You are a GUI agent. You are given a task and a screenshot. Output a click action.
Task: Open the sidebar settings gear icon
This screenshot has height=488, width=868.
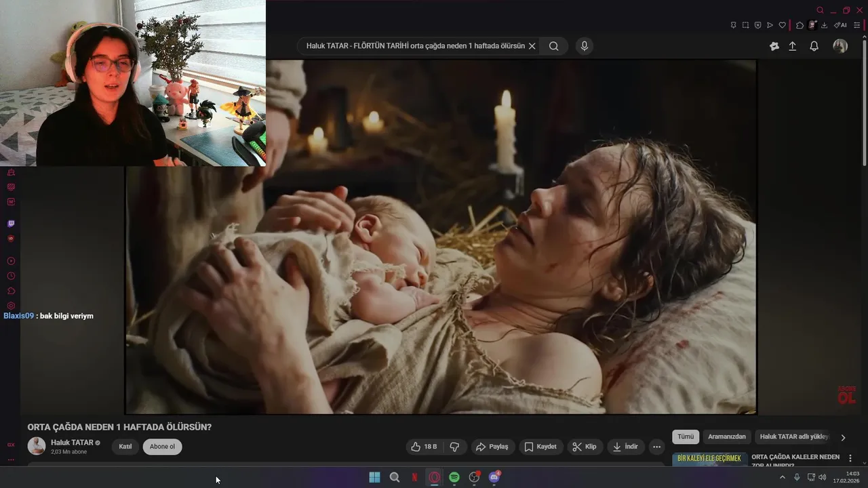click(11, 306)
